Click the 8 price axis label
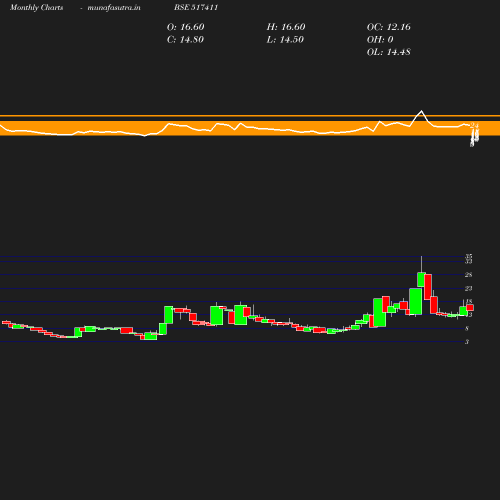This screenshot has width=500, height=500. 467,329
